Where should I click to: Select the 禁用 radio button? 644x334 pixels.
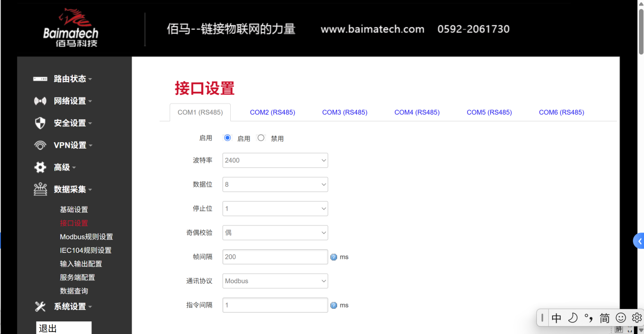pyautogui.click(x=261, y=137)
